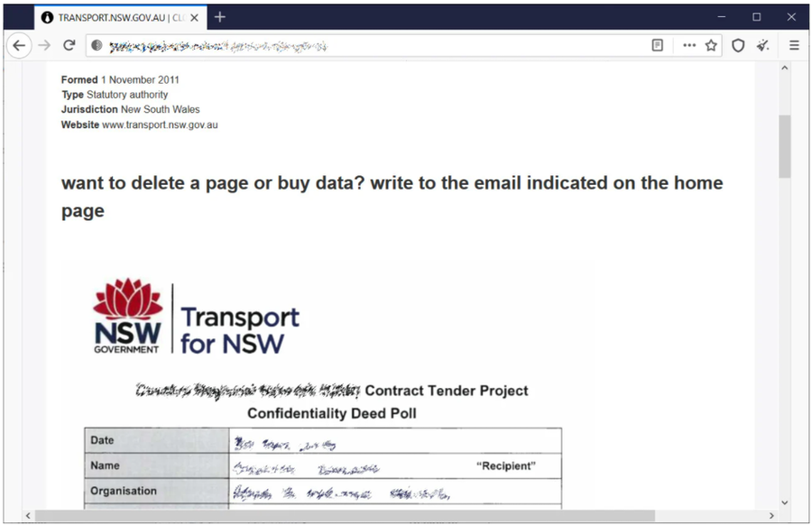Click the 'Confidentiality Deed Poll' heading

pos(332,413)
